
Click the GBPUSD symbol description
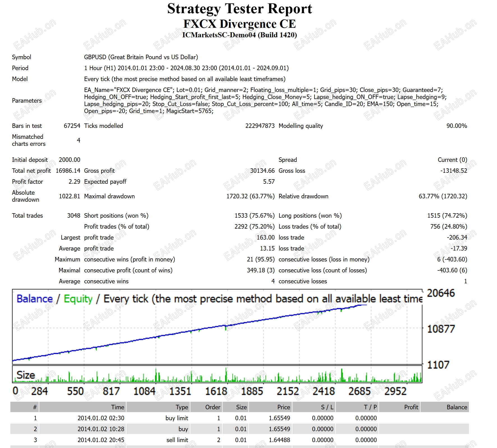pos(141,57)
